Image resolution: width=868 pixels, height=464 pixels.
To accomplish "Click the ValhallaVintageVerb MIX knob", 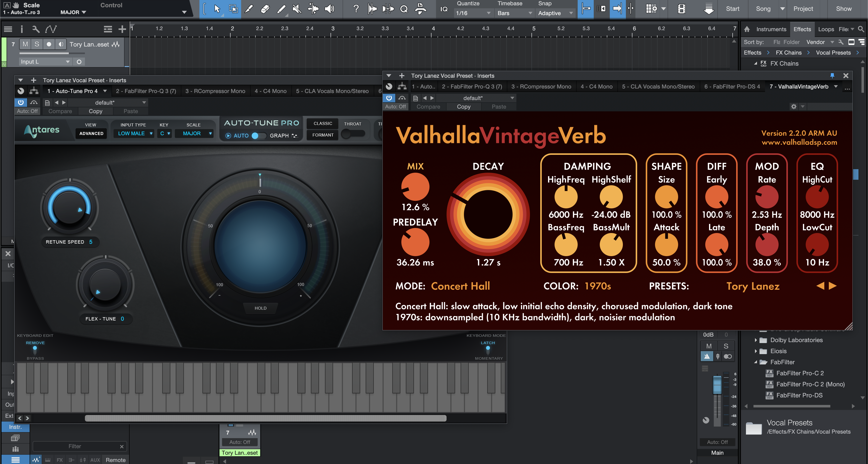I will 415,187.
